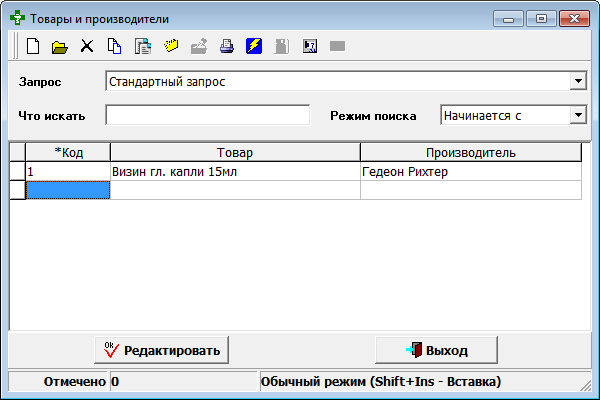Click the yellow tag mark icon

click(x=171, y=46)
